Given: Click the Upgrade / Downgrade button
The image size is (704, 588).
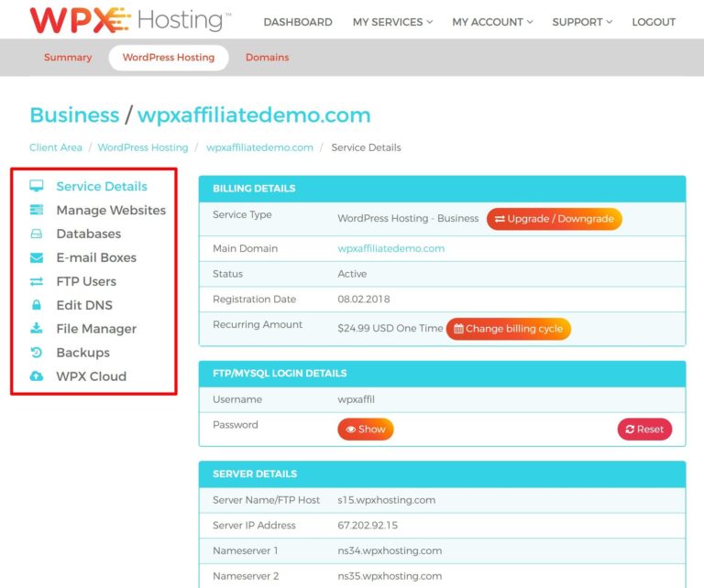Looking at the screenshot, I should click(x=554, y=219).
